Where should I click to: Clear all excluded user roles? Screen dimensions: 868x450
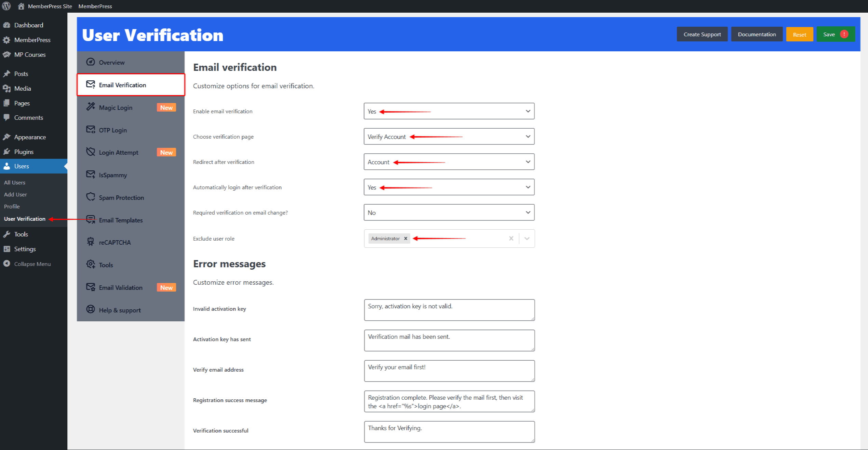pos(511,239)
